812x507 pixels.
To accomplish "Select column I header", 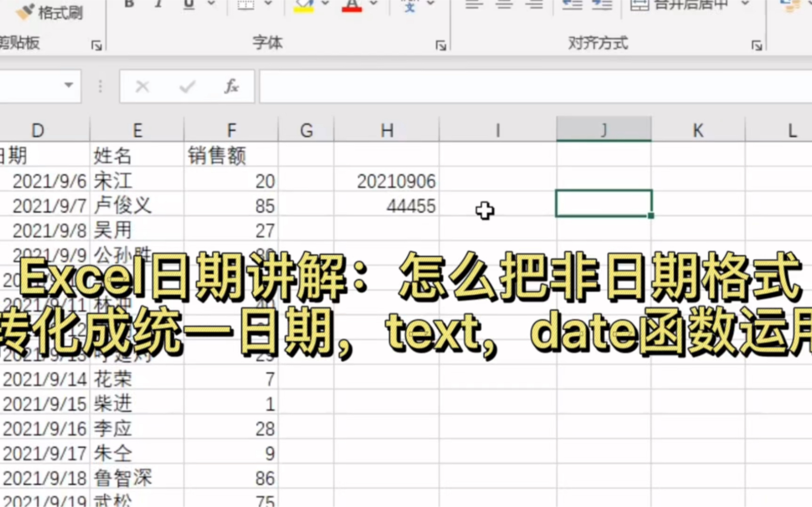I will 498,130.
